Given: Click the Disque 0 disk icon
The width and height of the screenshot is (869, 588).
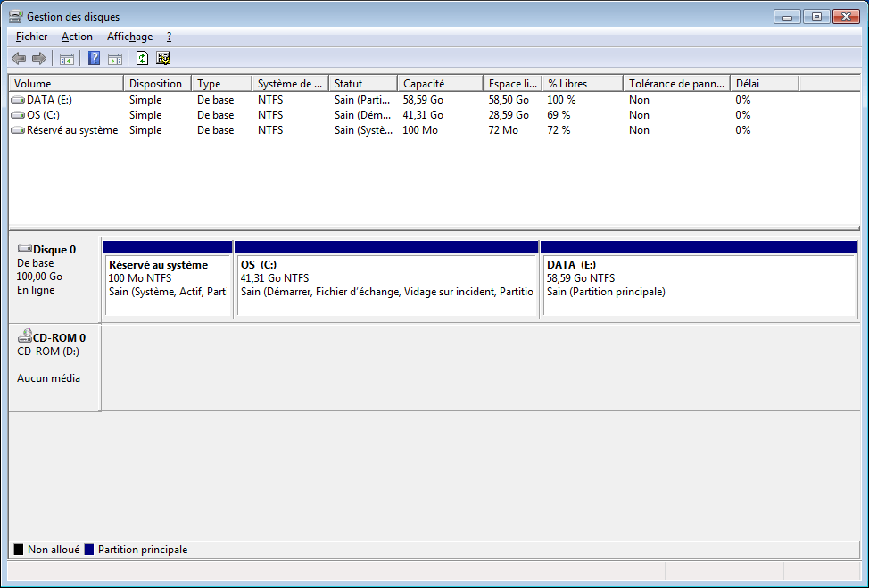Looking at the screenshot, I should pos(25,248).
